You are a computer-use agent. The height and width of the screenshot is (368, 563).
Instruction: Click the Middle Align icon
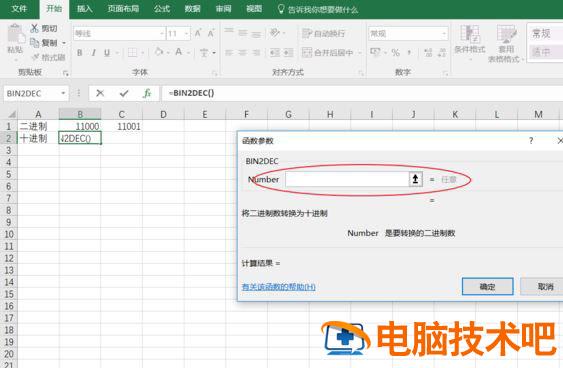tap(243, 33)
